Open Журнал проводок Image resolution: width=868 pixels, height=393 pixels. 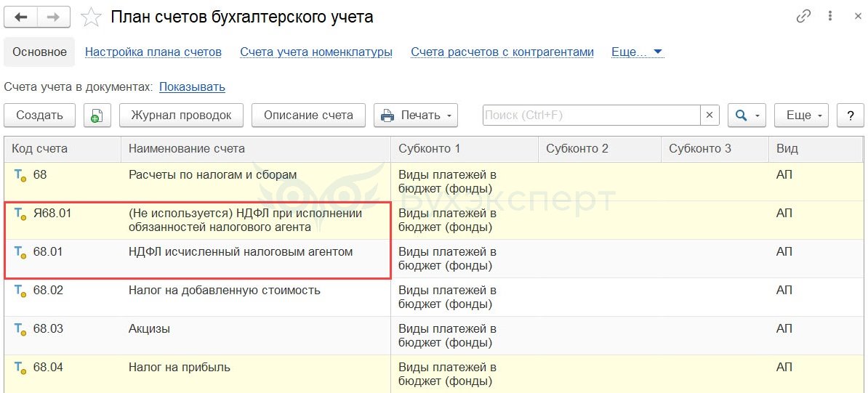(x=181, y=115)
